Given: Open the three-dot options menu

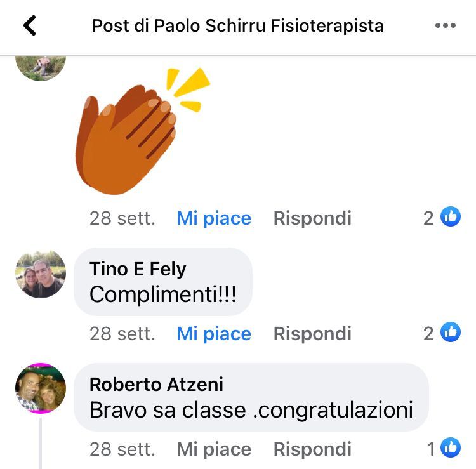Looking at the screenshot, I should click(446, 25).
